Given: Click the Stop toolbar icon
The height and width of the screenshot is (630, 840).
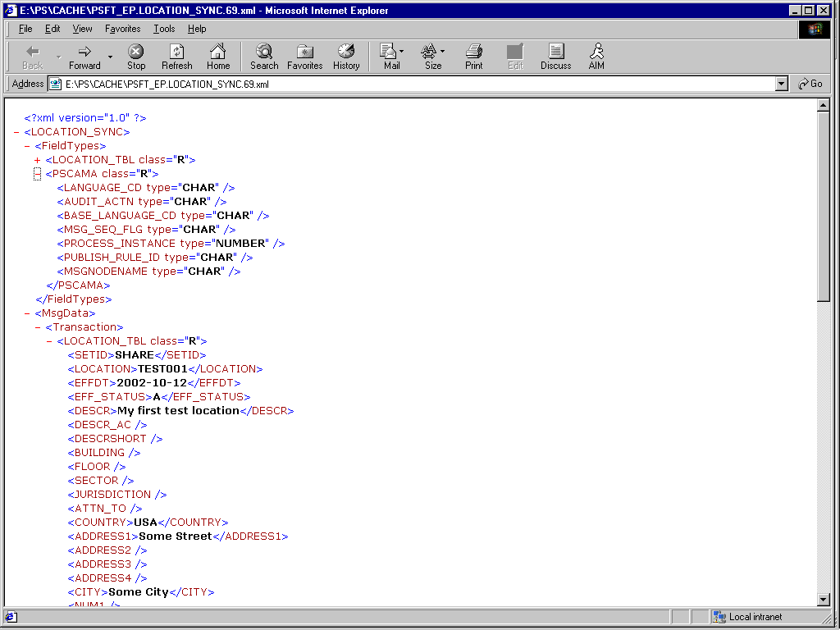Looking at the screenshot, I should [135, 56].
